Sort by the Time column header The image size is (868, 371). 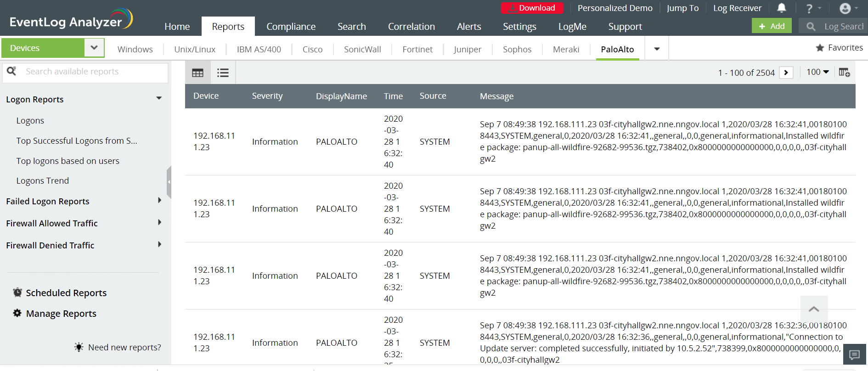[393, 96]
